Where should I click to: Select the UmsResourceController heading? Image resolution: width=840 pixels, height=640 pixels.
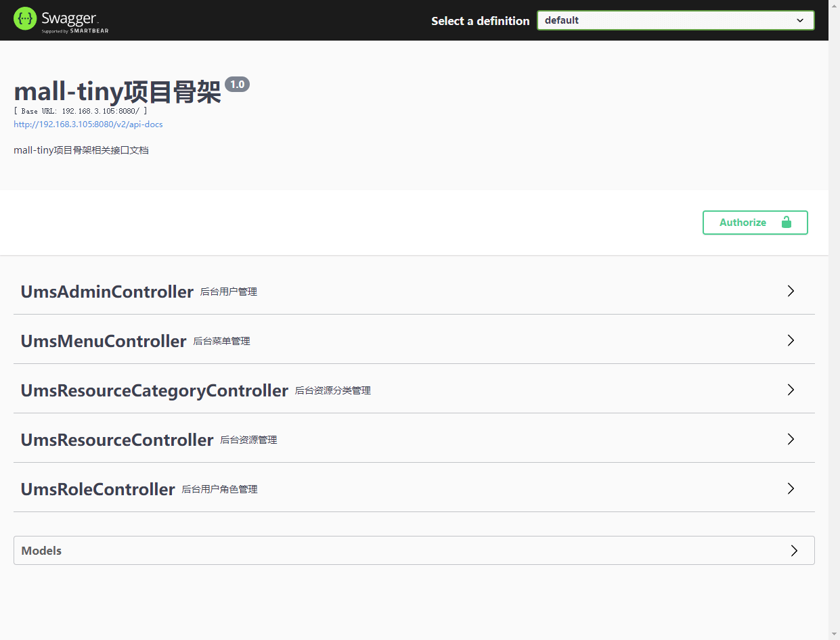(x=117, y=440)
